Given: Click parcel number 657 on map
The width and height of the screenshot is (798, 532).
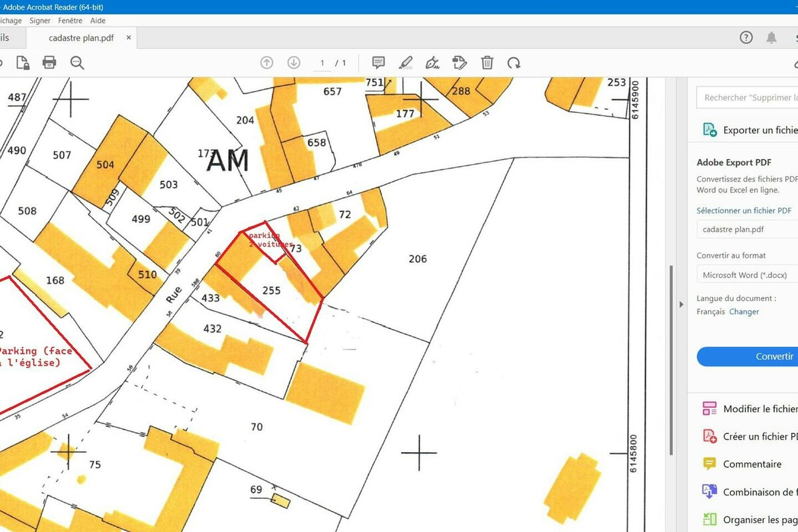Looking at the screenshot, I should (332, 92).
